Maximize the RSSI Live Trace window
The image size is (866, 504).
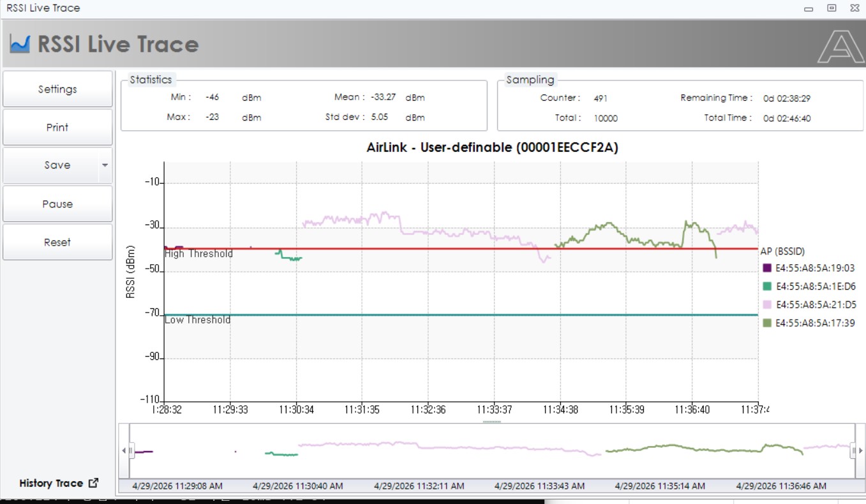coord(832,8)
